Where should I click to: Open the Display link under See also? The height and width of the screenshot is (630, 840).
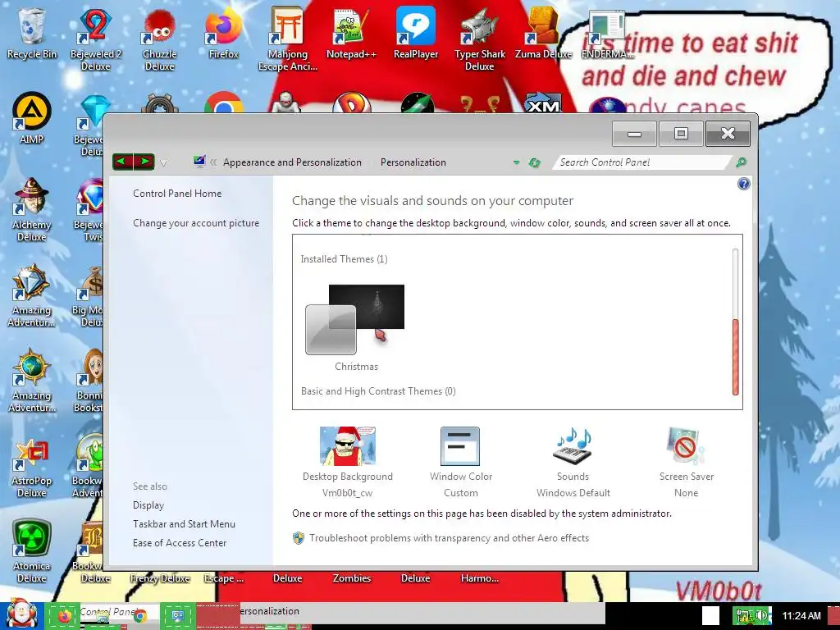(148, 505)
